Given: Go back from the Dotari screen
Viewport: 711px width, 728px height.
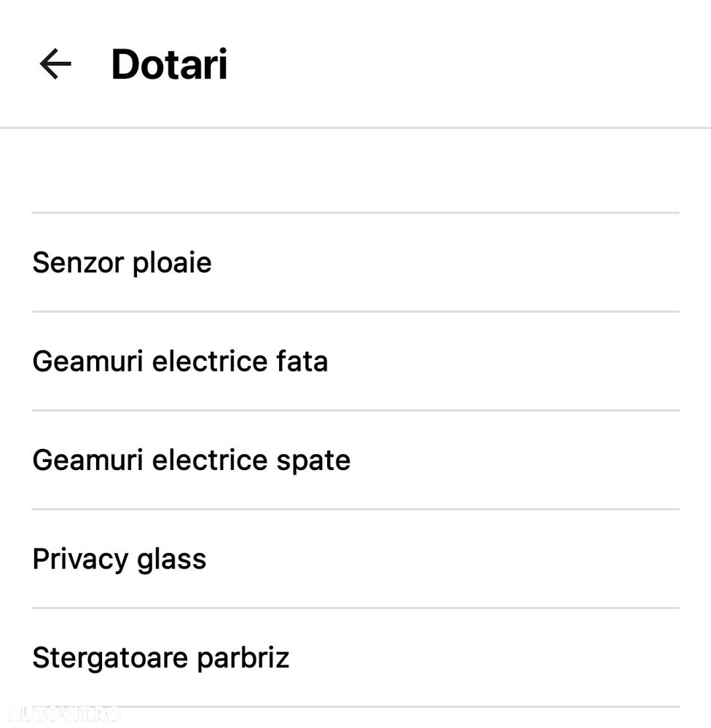Looking at the screenshot, I should click(55, 64).
